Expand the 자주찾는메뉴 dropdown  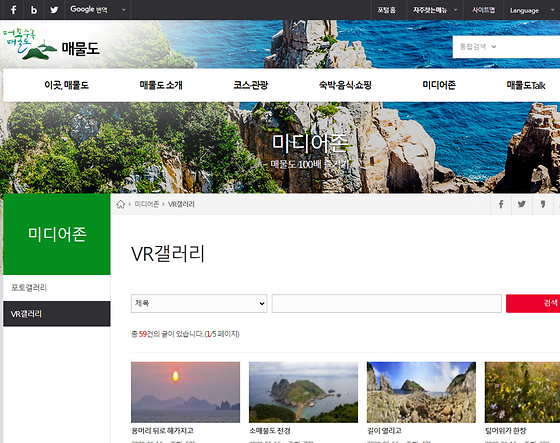pos(435,10)
